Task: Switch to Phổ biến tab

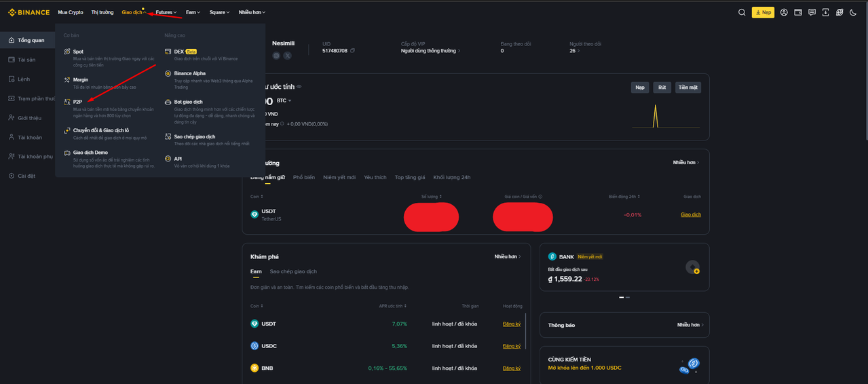Action: point(304,177)
